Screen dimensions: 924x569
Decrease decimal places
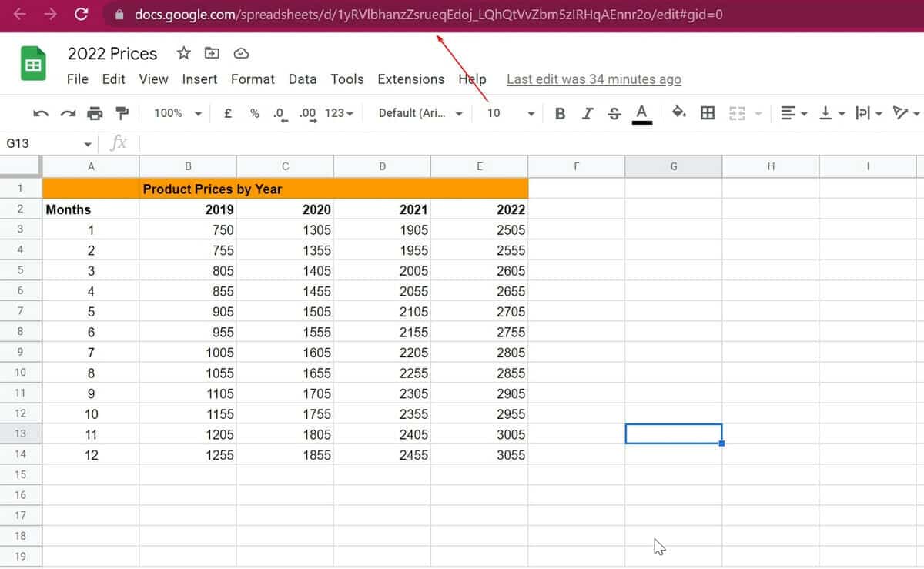point(279,112)
